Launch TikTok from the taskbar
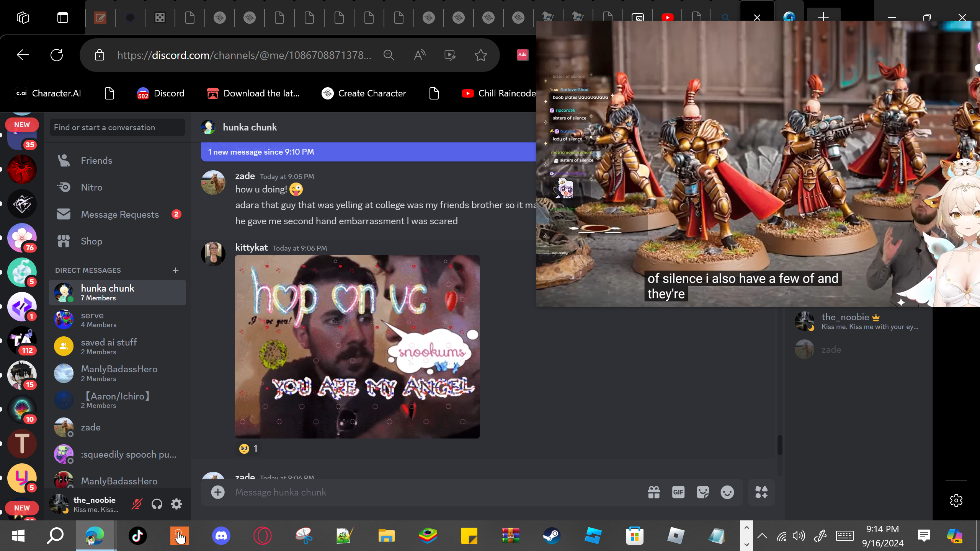Screen dimensions: 980x551 tap(137, 536)
